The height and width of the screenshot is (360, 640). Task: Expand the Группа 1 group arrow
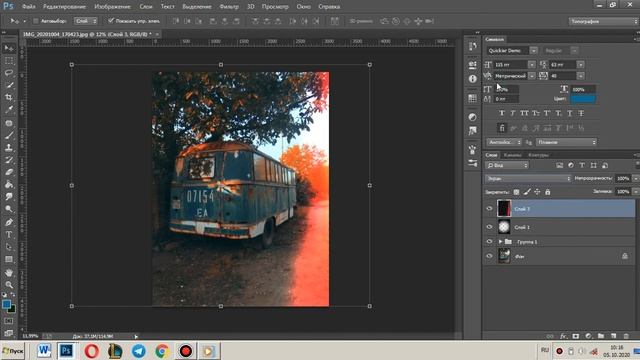point(500,242)
